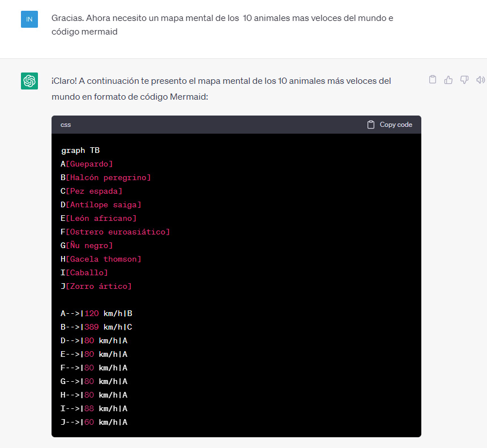Play the response aloud with speaker icon
The height and width of the screenshot is (448, 487).
(x=480, y=80)
